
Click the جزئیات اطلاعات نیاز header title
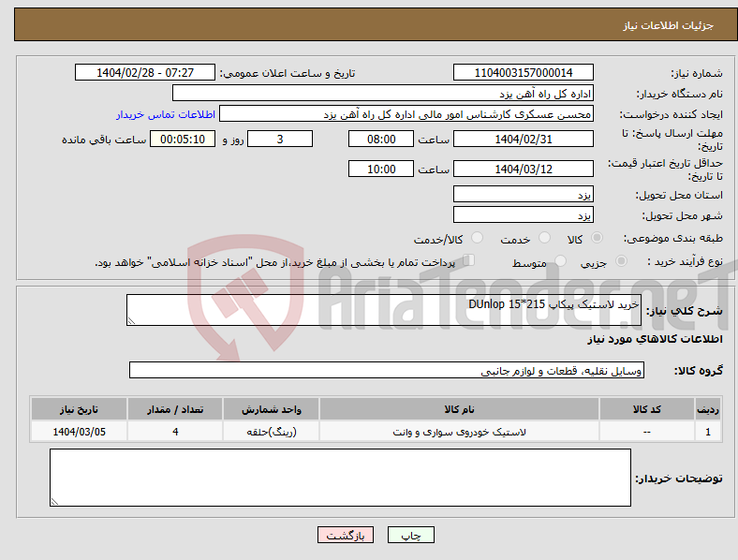669,25
